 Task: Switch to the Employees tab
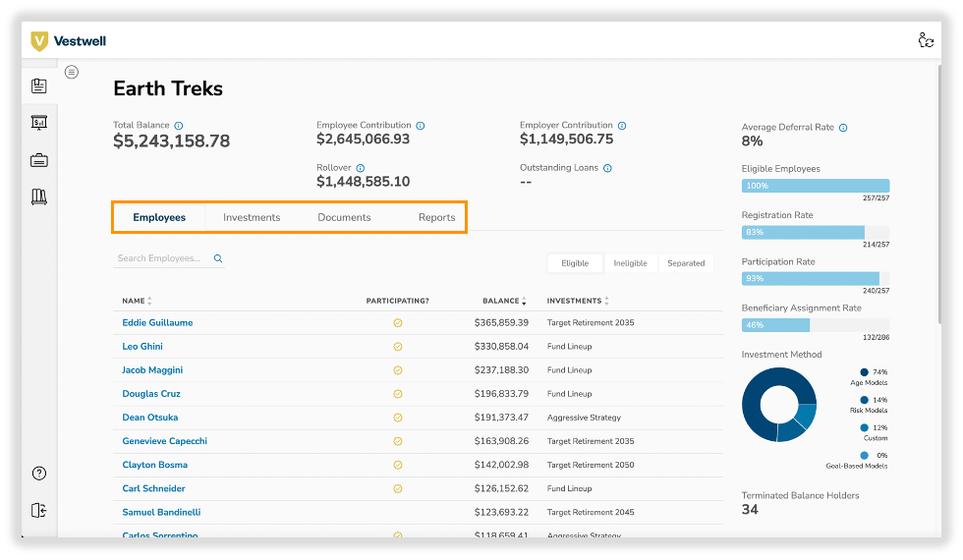pos(159,217)
